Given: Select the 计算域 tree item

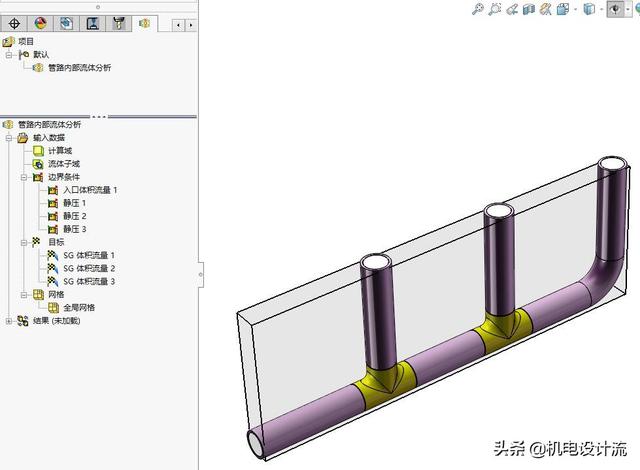Looking at the screenshot, I should click(60, 151).
